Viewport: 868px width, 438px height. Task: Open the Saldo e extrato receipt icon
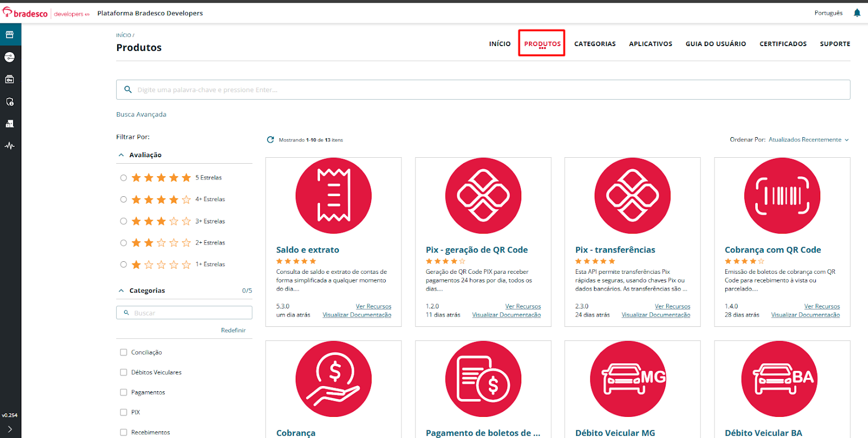point(334,196)
